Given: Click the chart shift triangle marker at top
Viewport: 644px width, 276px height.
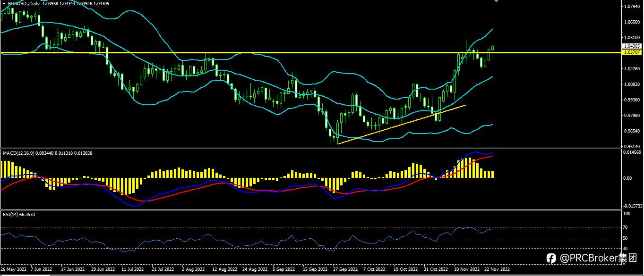Looking at the screenshot, I should click(496, 1).
